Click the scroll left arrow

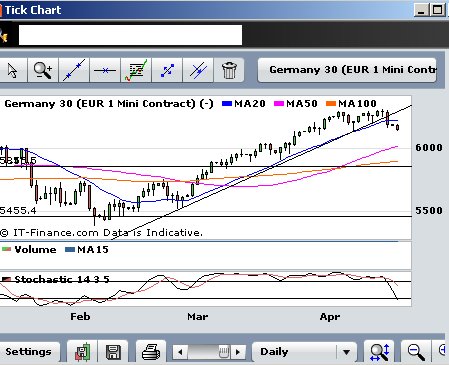tap(180, 352)
